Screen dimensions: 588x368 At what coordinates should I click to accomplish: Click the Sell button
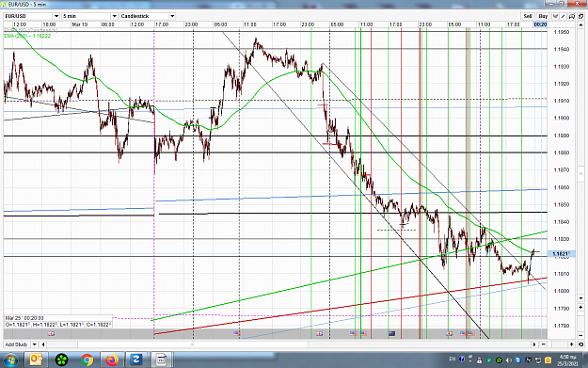coord(528,16)
